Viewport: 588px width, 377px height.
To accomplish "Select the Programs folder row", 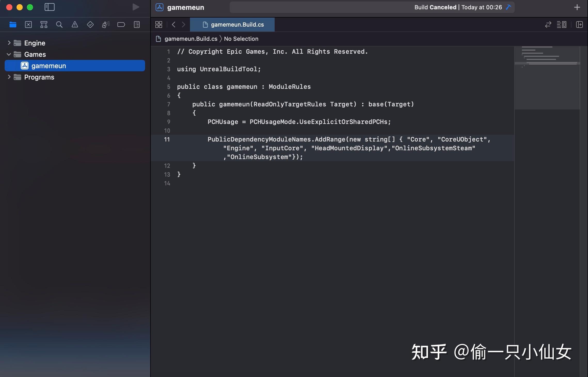I will coord(75,77).
